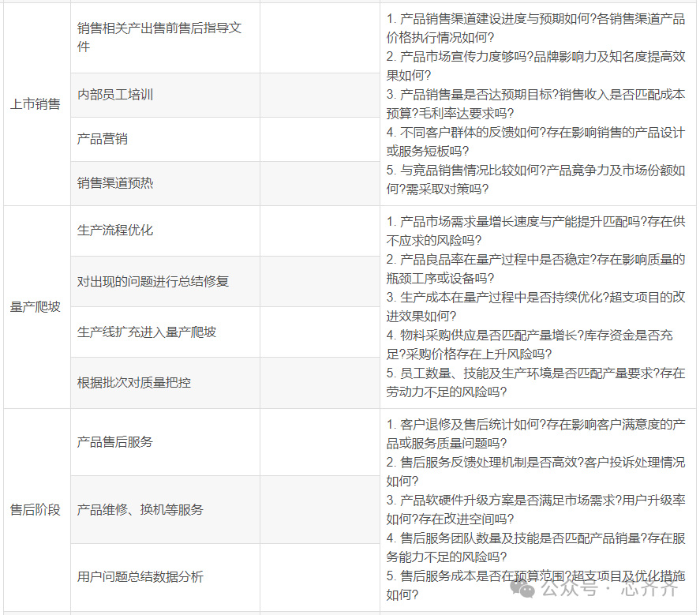Click the empty cell beside 产品营销
This screenshot has height=615, width=700.
tap(320, 139)
